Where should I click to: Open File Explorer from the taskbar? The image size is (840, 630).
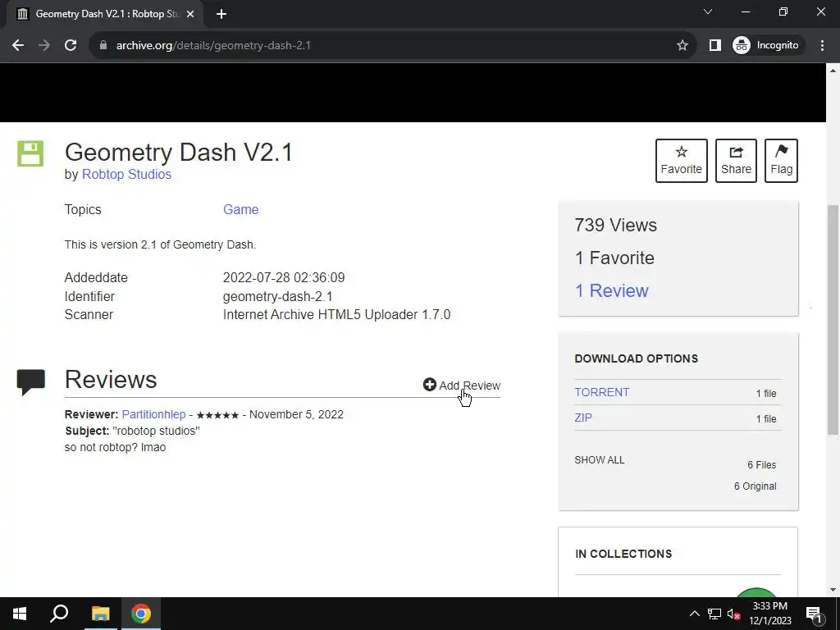100,614
